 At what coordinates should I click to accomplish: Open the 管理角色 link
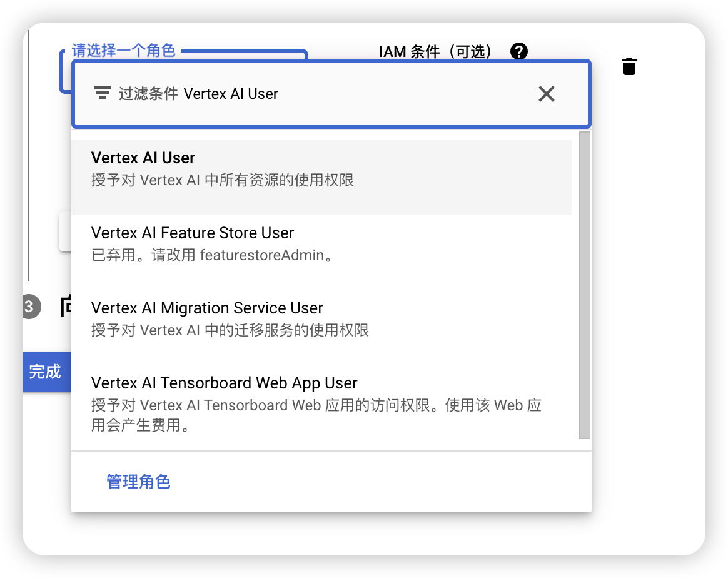click(138, 482)
